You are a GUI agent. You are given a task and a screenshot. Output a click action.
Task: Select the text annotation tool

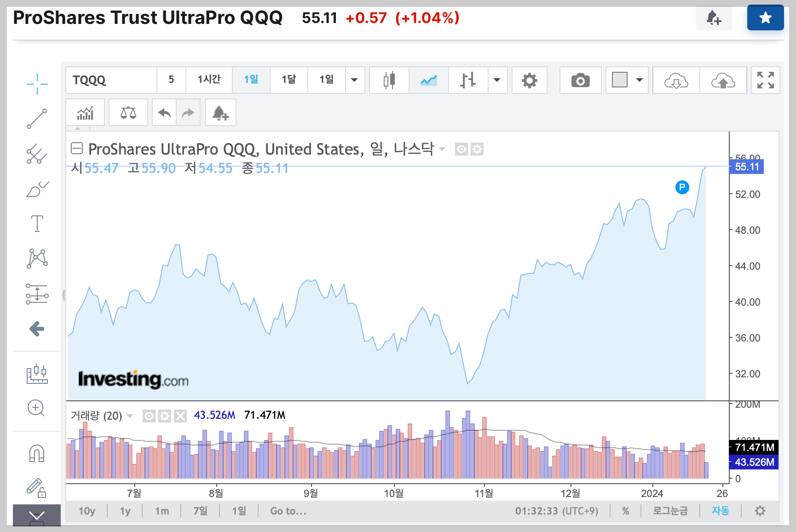pos(37,224)
